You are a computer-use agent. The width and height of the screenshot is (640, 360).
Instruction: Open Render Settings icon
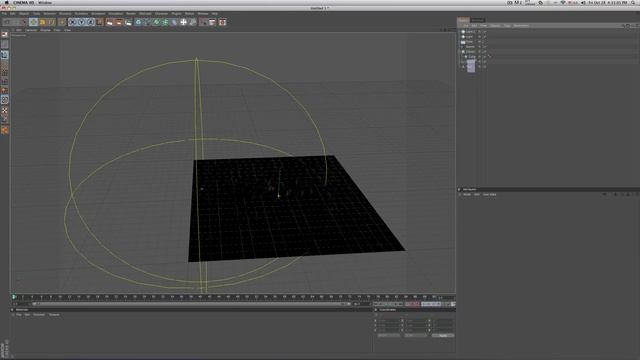128,22
